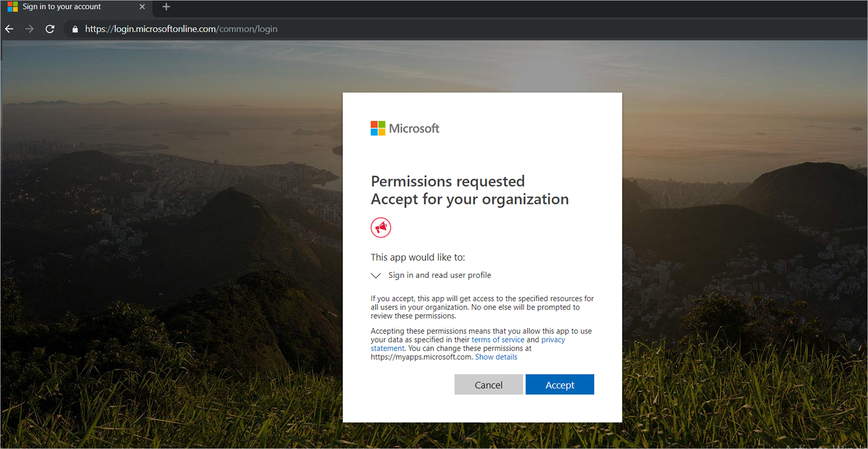Expand the permission chevron arrow
Viewport: 868px width, 449px height.
(x=376, y=276)
